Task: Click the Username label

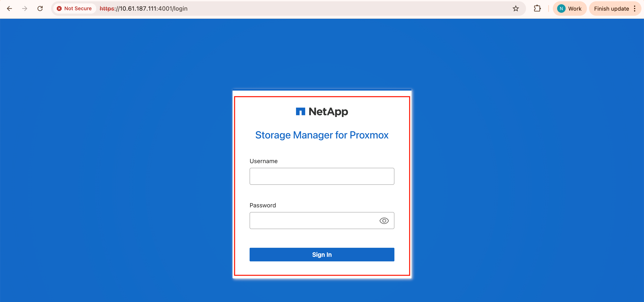Action: point(263,161)
